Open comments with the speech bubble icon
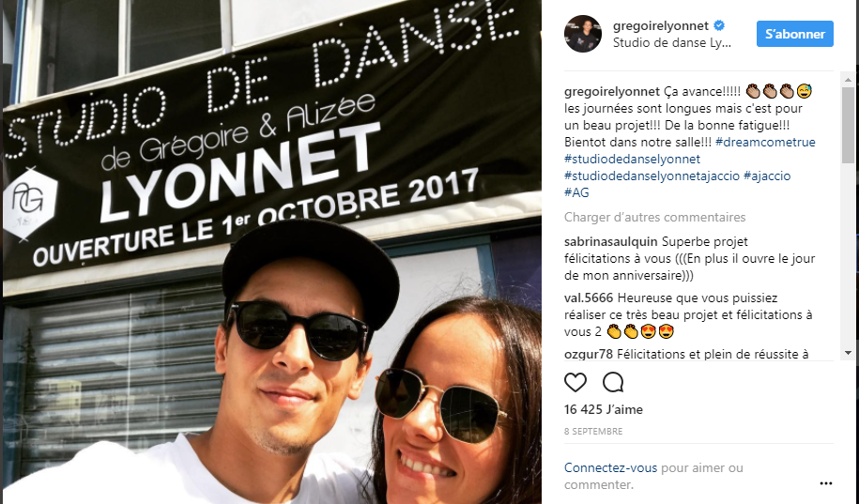This screenshot has height=504, width=859. pyautogui.click(x=613, y=382)
